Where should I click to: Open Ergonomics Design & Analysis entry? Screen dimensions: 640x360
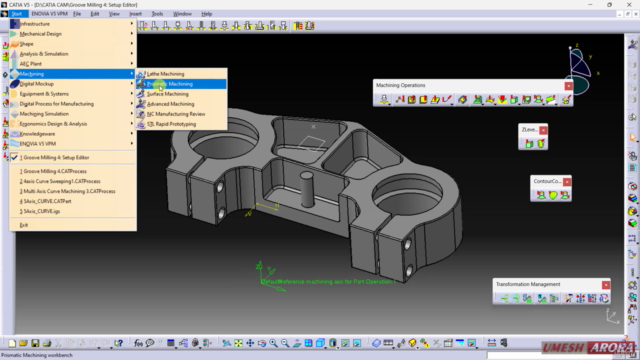pyautogui.click(x=73, y=124)
